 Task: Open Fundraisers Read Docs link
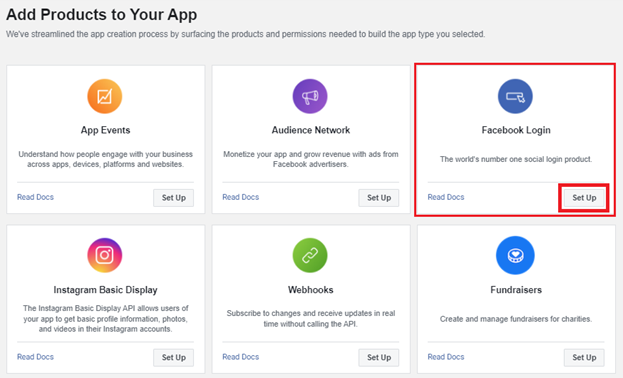coord(446,357)
